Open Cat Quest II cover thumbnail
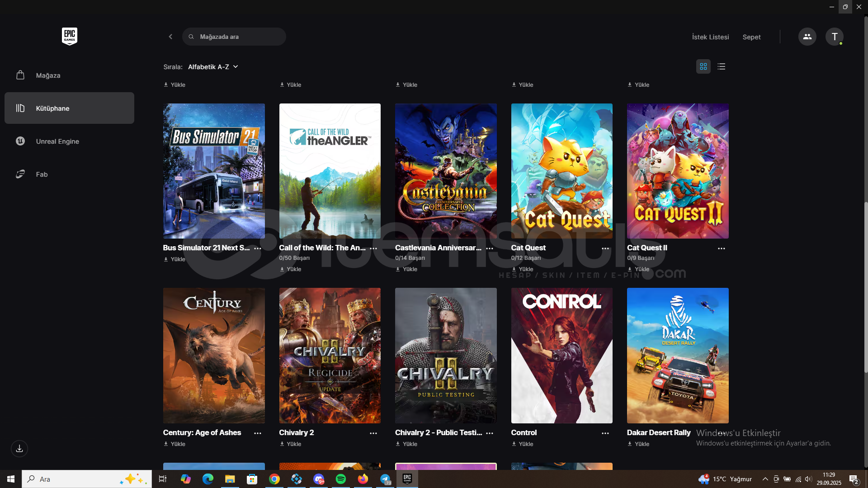This screenshot has height=488, width=868. [x=678, y=171]
